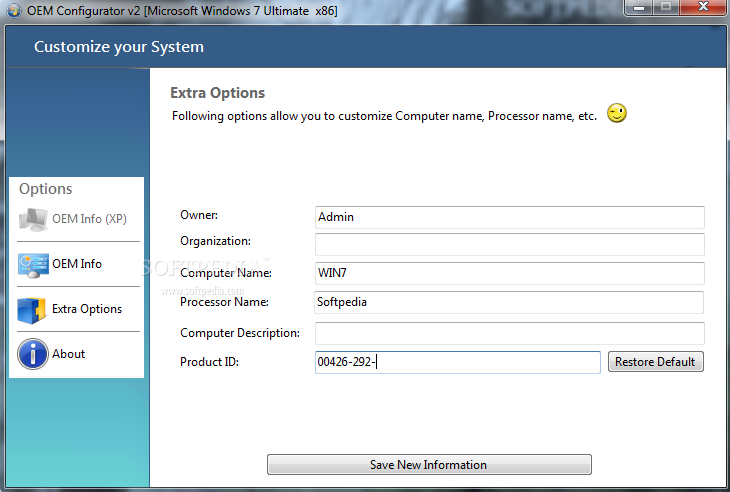Click the Owner: label

[199, 215]
